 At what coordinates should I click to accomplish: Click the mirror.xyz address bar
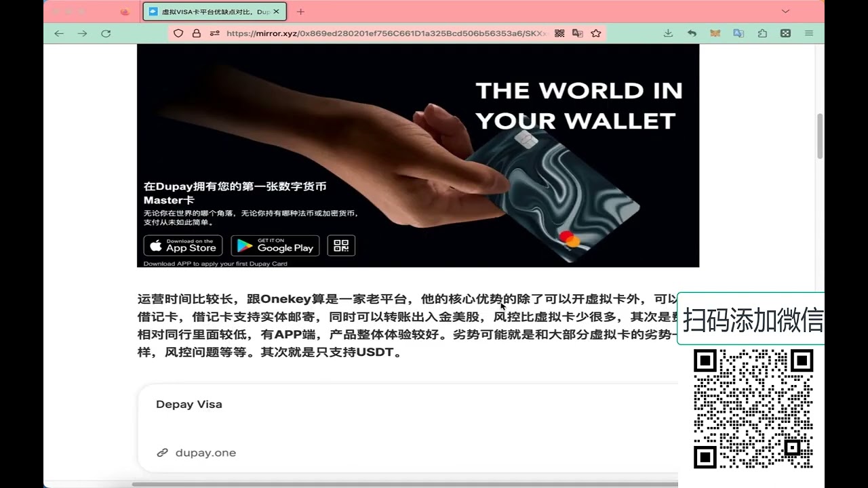(386, 33)
